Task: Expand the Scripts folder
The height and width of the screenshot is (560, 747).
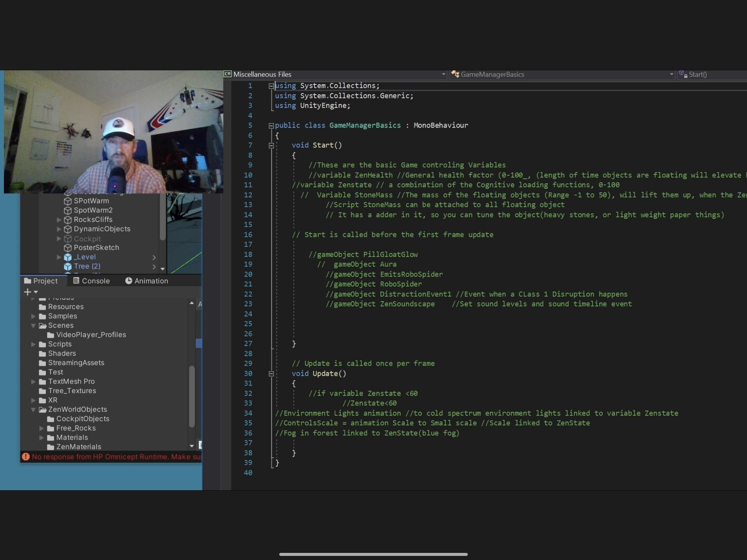Action: pyautogui.click(x=33, y=344)
